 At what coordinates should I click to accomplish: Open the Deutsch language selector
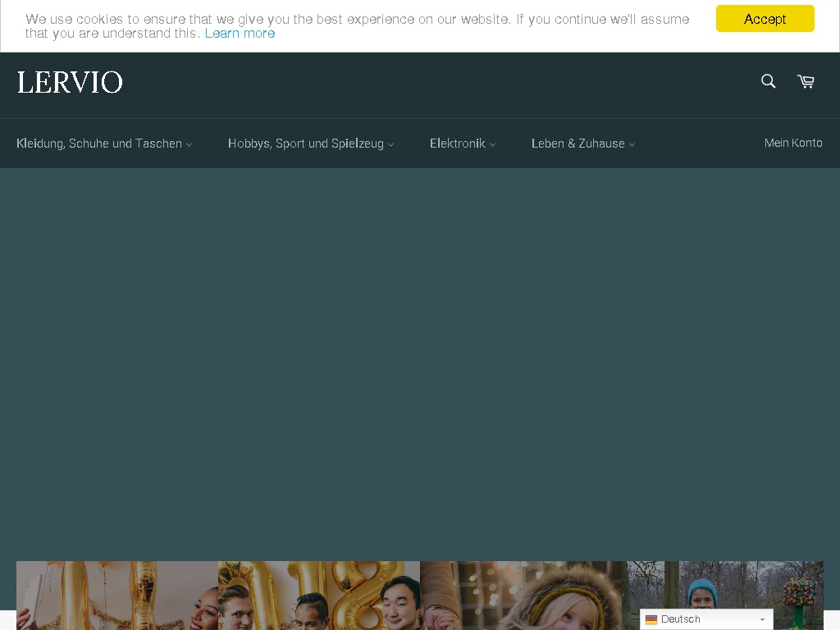pyautogui.click(x=705, y=619)
